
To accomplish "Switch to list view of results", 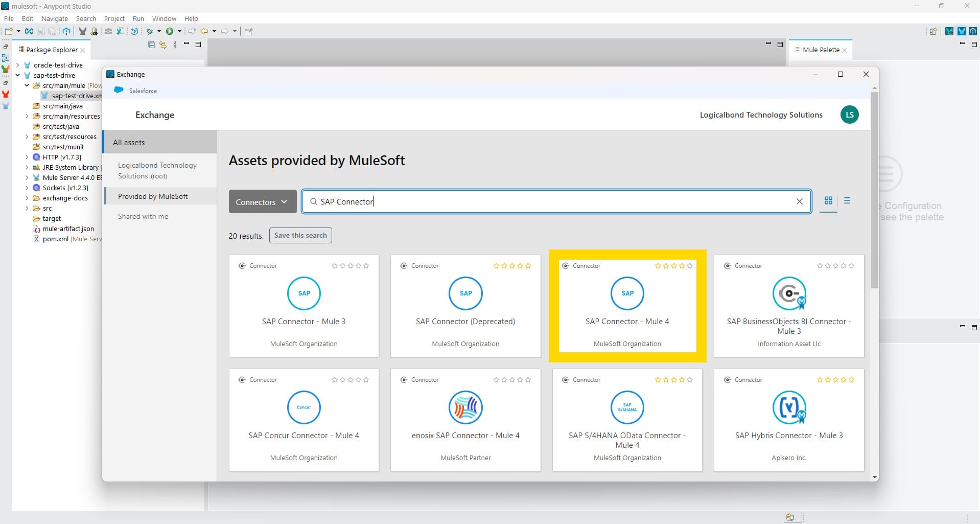I will (847, 200).
